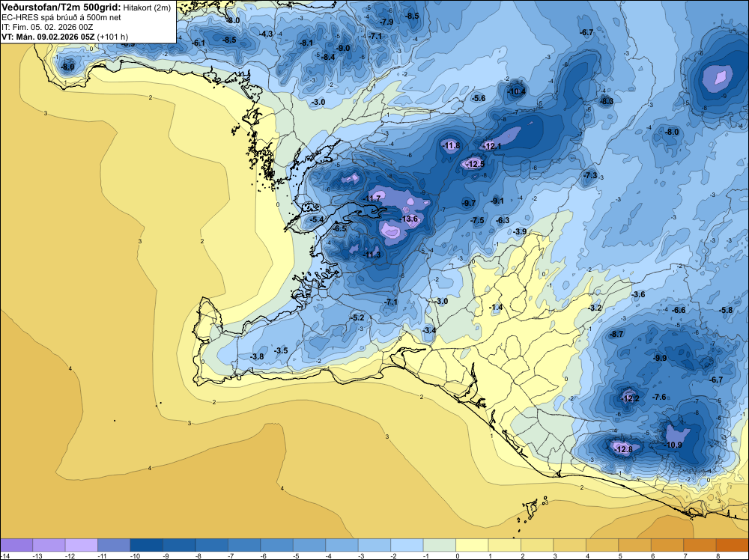Screen dimensions: 749x560
Task: Click the light blue legend swatch between -2 and -1
Action: 407,545
